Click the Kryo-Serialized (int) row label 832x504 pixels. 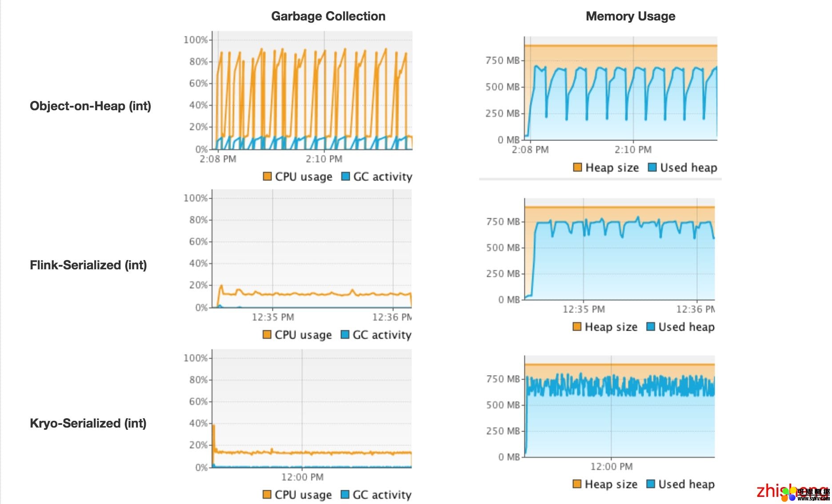tap(88, 423)
